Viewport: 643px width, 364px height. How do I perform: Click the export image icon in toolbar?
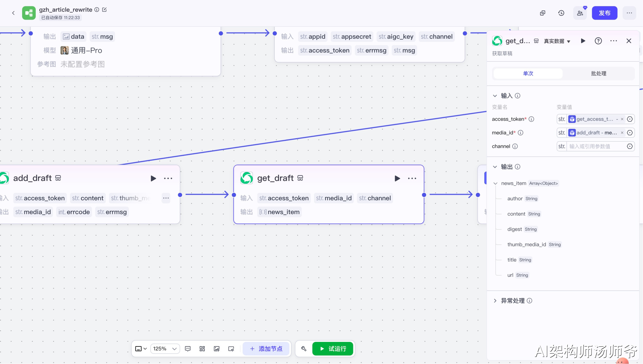[x=217, y=349]
